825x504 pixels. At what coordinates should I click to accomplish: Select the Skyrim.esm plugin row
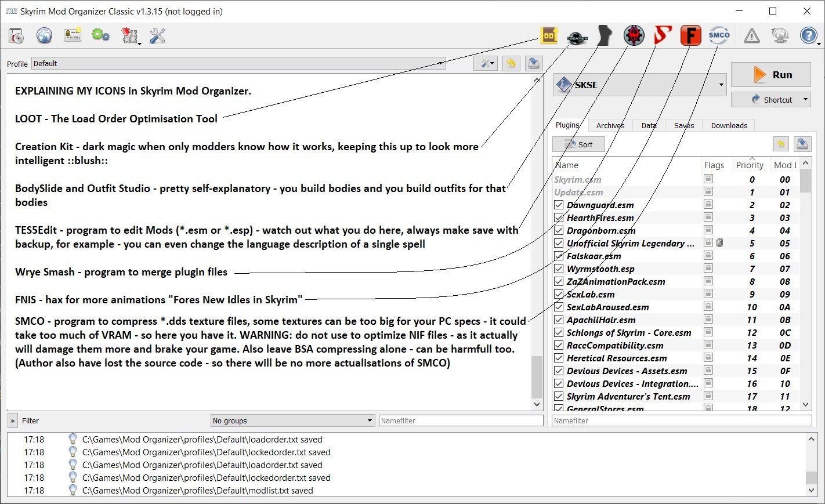click(x=676, y=179)
